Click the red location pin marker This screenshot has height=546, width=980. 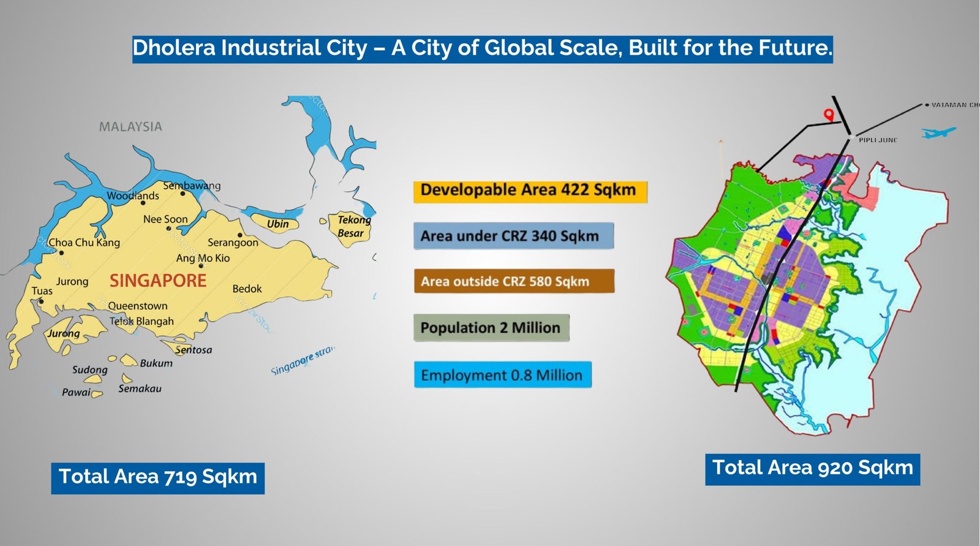click(829, 115)
